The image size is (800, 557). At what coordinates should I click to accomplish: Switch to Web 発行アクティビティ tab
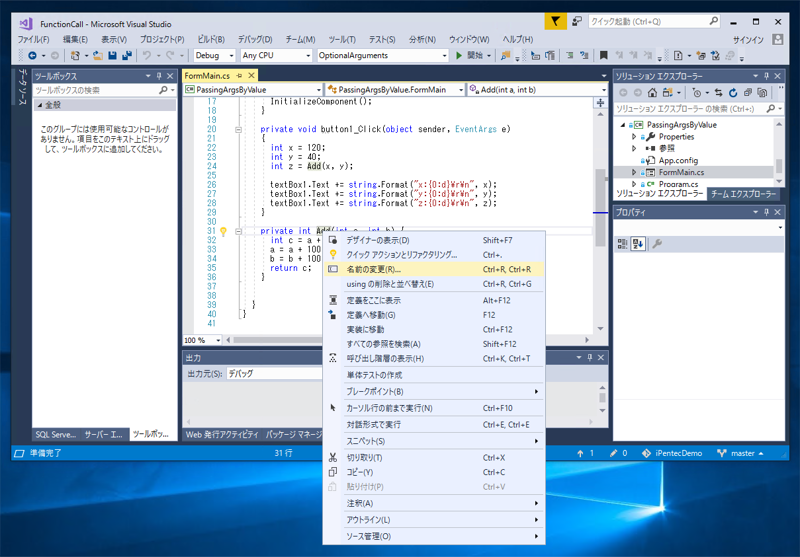click(222, 435)
